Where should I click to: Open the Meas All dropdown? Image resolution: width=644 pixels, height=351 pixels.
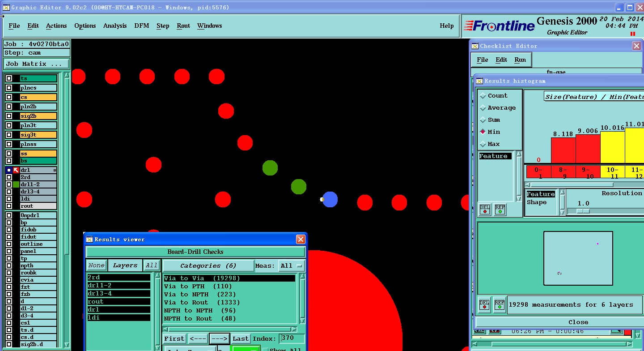[x=292, y=266]
